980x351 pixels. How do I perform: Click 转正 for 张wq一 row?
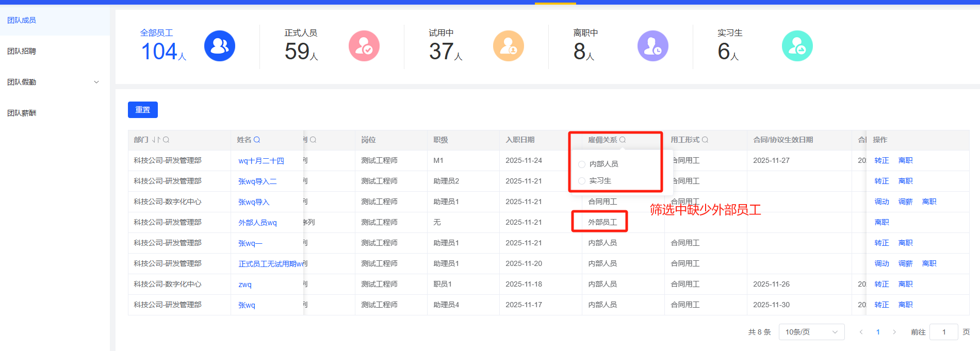(x=882, y=243)
